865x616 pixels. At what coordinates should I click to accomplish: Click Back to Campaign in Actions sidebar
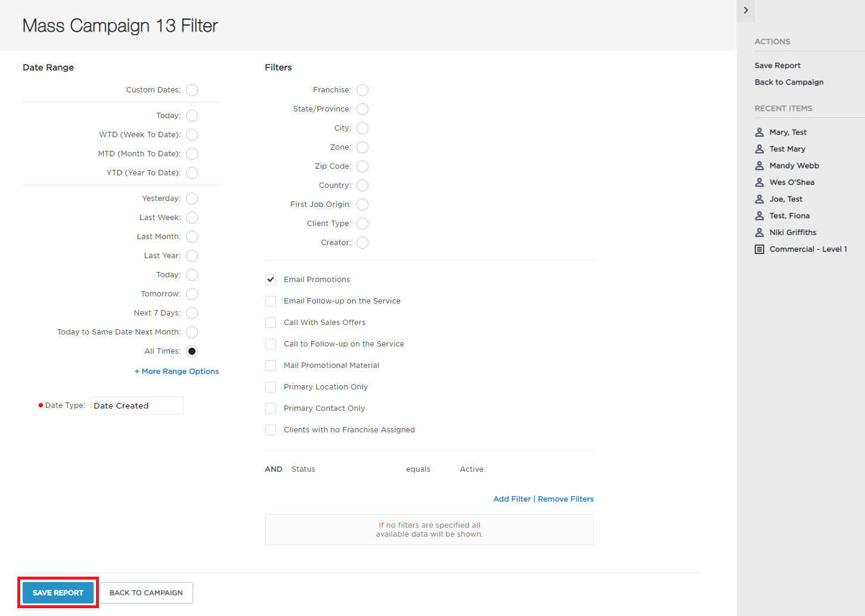789,82
